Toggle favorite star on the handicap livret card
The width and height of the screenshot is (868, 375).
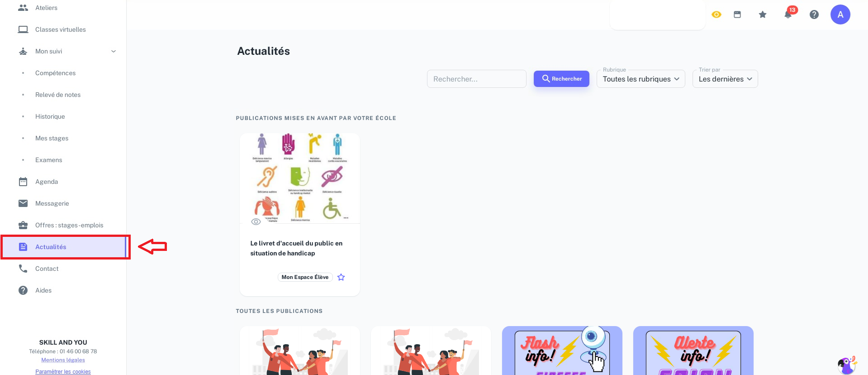[341, 277]
